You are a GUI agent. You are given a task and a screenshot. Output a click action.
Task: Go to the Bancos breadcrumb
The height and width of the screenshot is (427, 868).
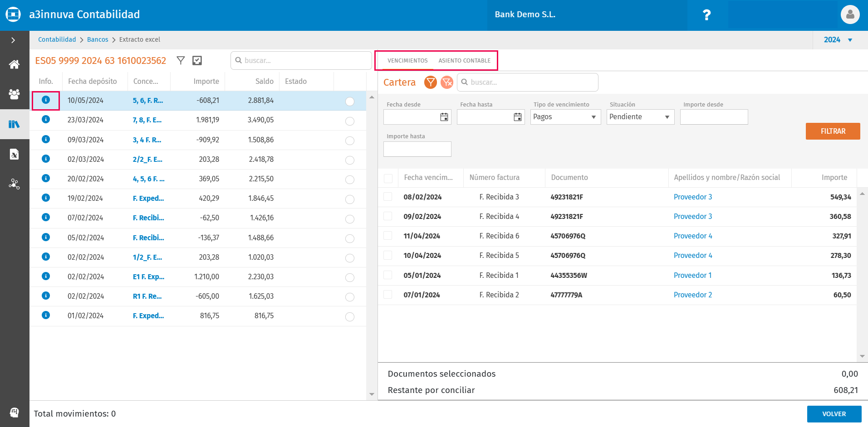pos(98,39)
